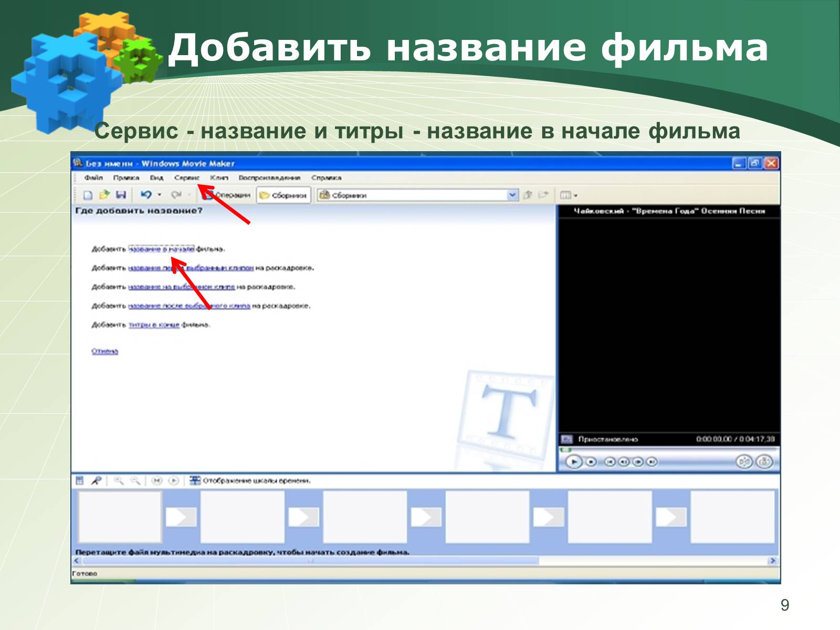The image size is (840, 630).
Task: Click the redo arrow icon
Action: click(x=176, y=195)
